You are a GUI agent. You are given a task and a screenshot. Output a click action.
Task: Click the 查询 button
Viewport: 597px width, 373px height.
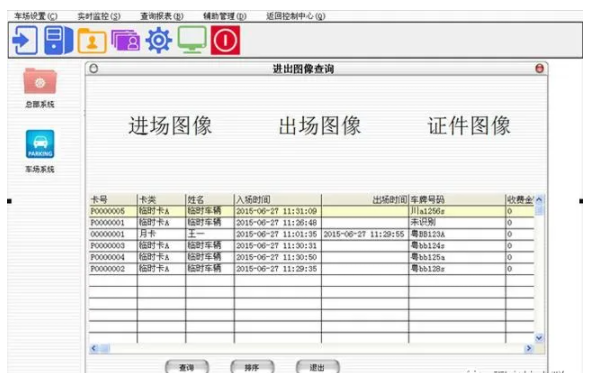[x=187, y=367]
